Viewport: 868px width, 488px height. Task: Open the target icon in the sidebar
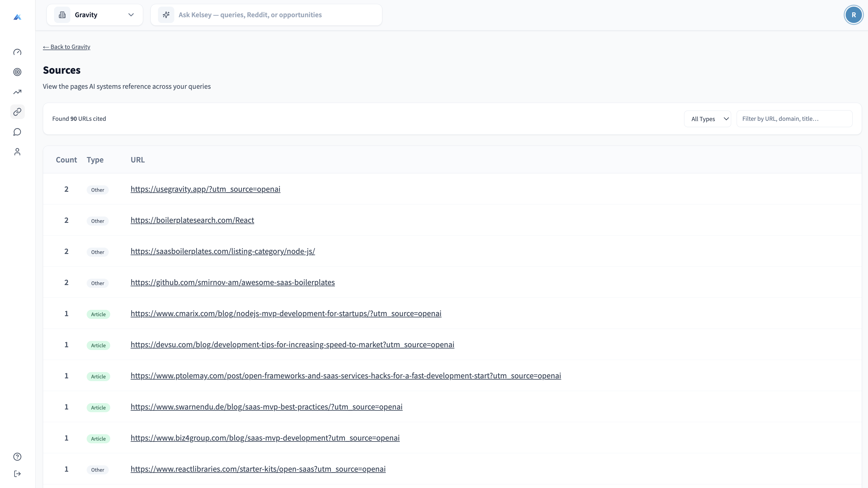click(x=18, y=72)
